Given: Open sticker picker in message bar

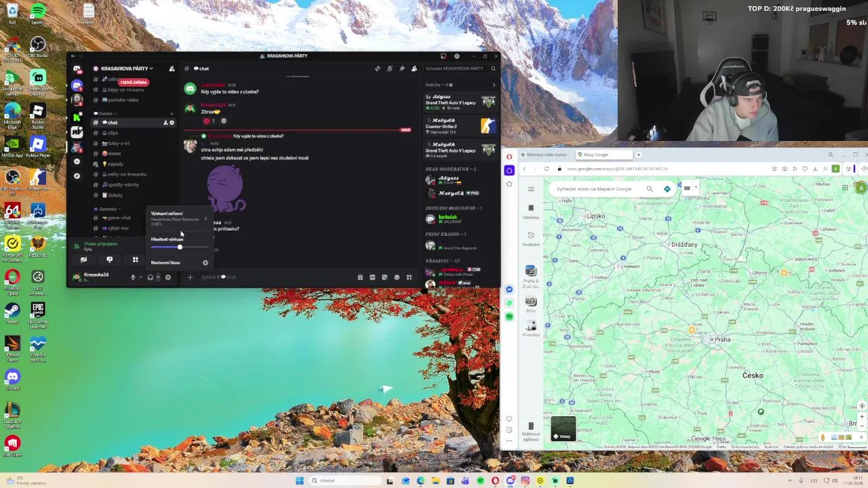Looking at the screenshot, I should [x=384, y=277].
